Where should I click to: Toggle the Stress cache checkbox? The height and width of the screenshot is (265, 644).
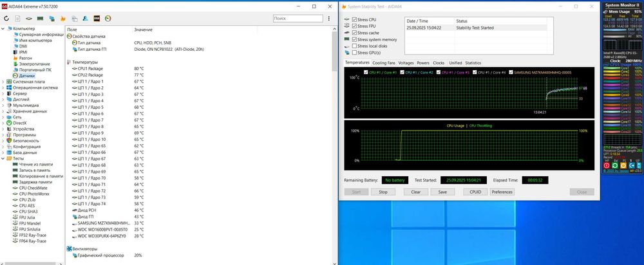point(354,33)
